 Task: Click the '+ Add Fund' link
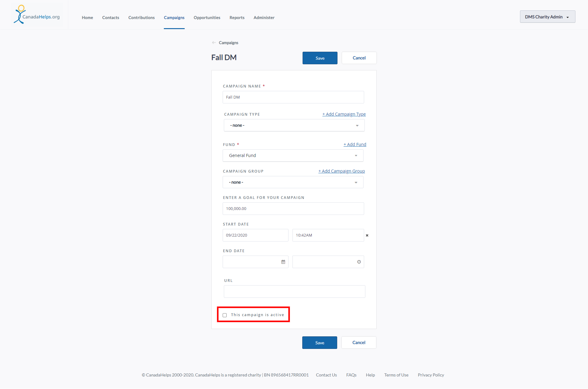[355, 144]
